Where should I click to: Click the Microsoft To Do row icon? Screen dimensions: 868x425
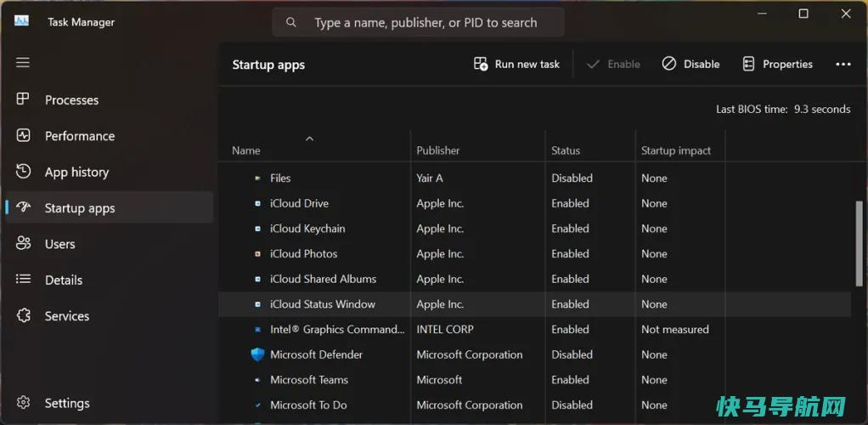(x=257, y=405)
